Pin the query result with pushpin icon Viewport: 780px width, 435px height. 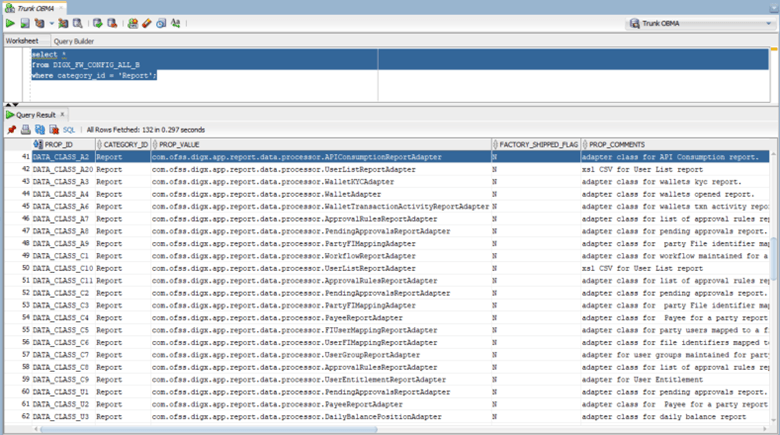coord(11,130)
